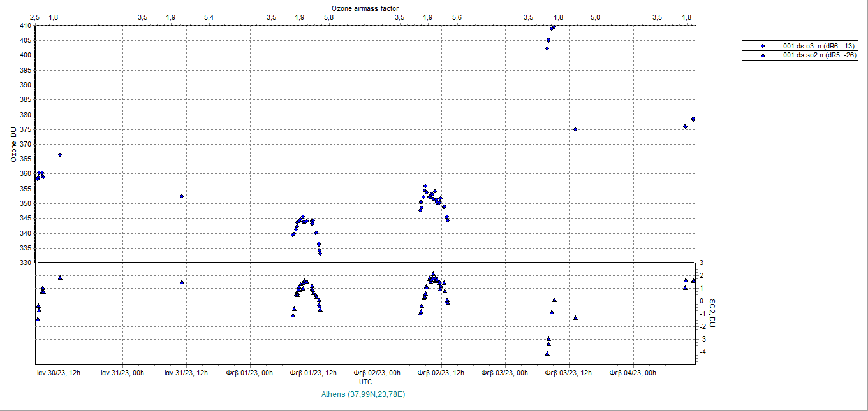Click the 'UTC' time axis label
The image size is (868, 411).
click(x=365, y=382)
